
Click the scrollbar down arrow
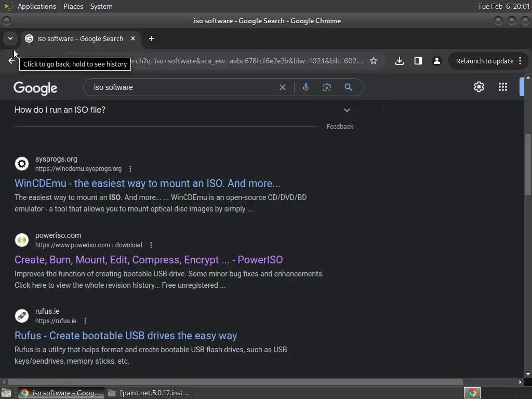click(528, 374)
